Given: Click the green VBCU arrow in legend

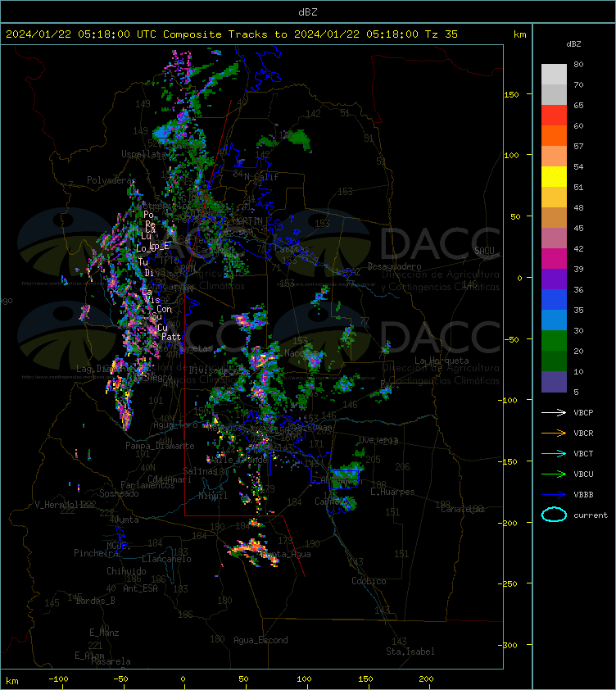Looking at the screenshot, I should [x=554, y=474].
